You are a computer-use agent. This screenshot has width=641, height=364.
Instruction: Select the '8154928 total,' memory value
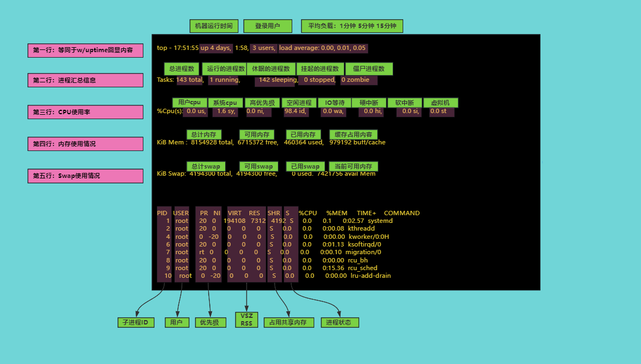[213, 142]
